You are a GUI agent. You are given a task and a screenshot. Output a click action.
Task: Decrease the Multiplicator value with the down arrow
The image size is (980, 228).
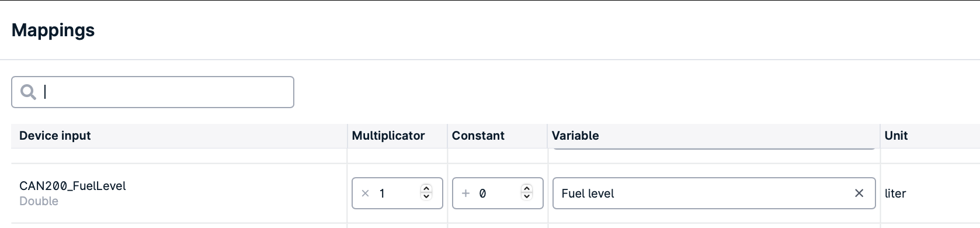click(426, 196)
